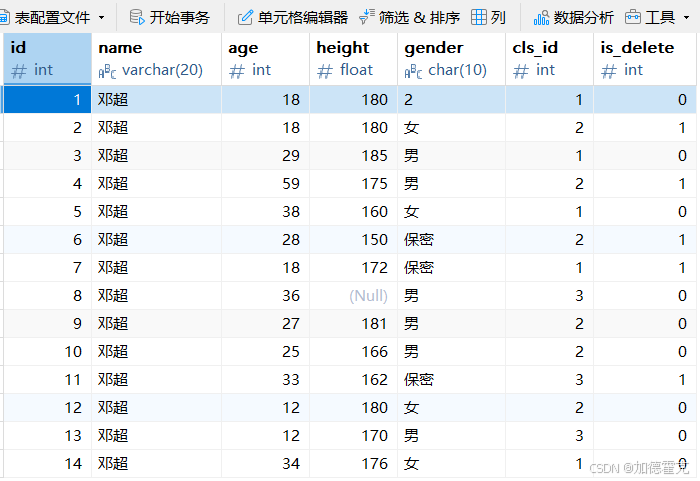Screen dimensions: 700x481
Task: Click the Data Analysis (数据分析) chart icon
Action: point(541,17)
